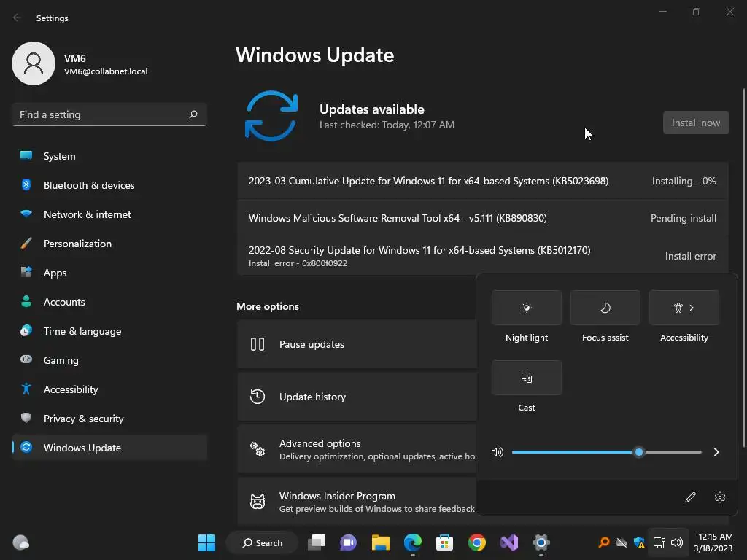Toggle the Focus assist quick setting
This screenshot has height=560, width=747.
point(605,308)
